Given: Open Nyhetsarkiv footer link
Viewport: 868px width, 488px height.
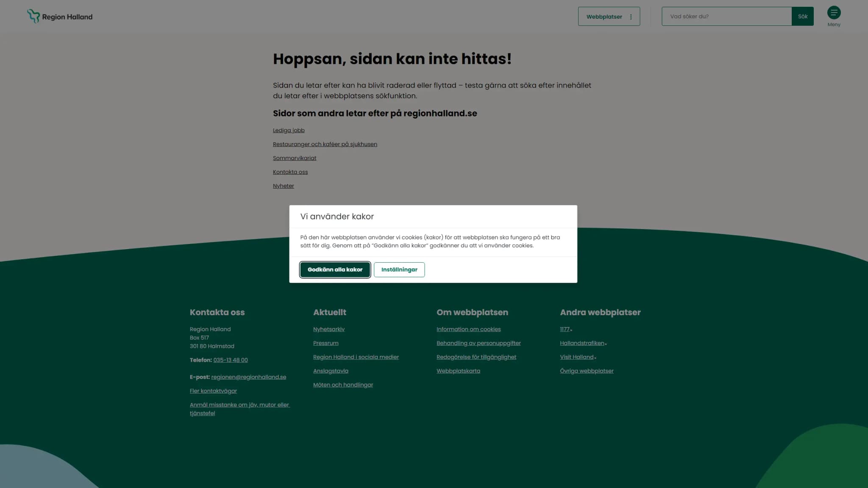Looking at the screenshot, I should pyautogui.click(x=329, y=329).
